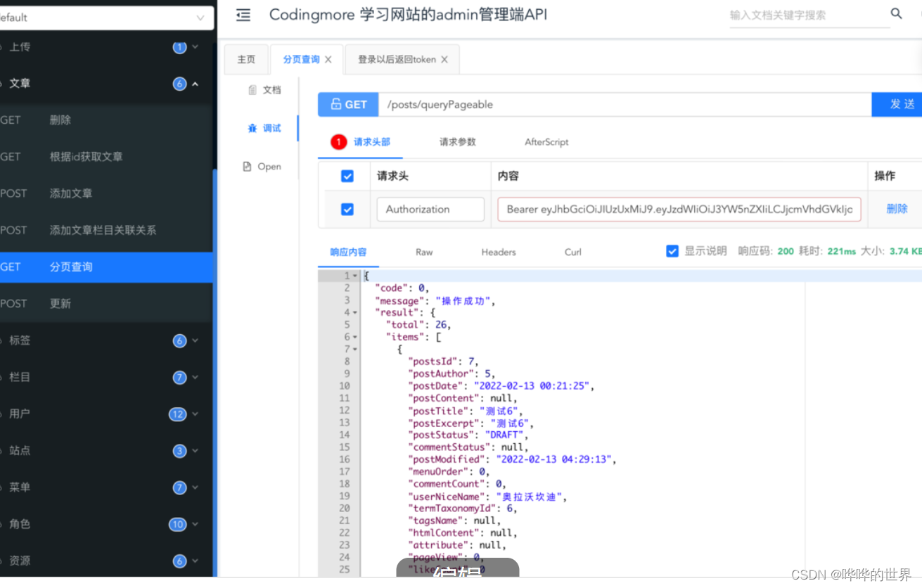The width and height of the screenshot is (922, 588).
Task: Expand the 资源 menu chevron
Action: (x=196, y=561)
